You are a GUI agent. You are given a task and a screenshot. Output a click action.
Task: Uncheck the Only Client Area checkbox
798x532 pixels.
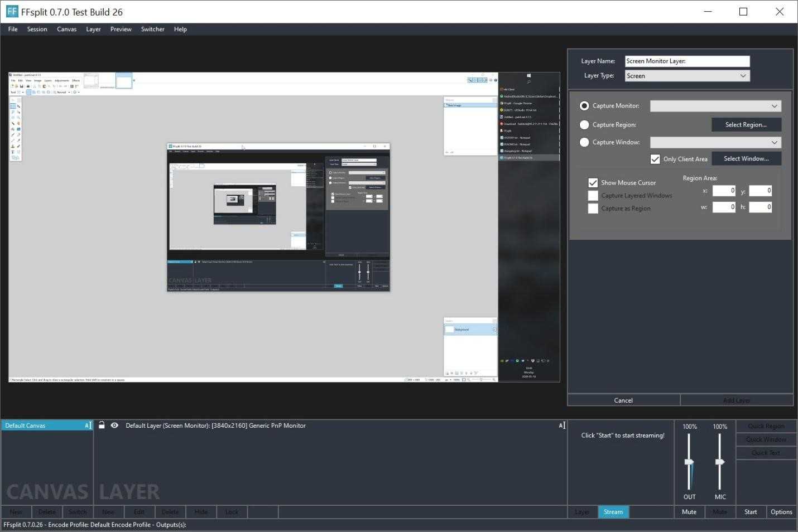tap(655, 159)
